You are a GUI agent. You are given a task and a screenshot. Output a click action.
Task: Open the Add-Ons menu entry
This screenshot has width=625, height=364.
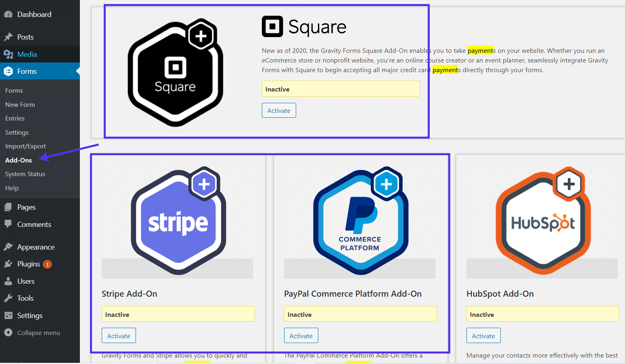18,160
